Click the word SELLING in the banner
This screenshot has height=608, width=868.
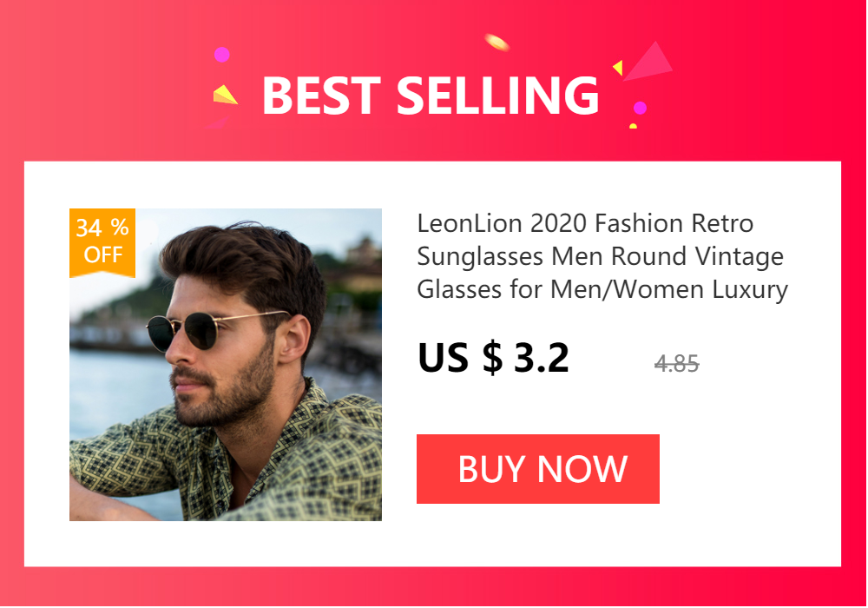coord(498,96)
